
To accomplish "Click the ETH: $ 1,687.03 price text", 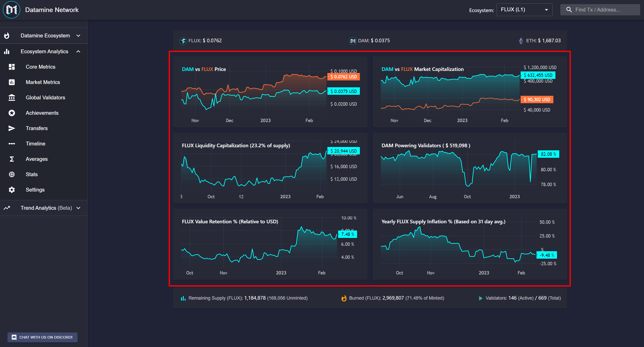I will coord(543,41).
